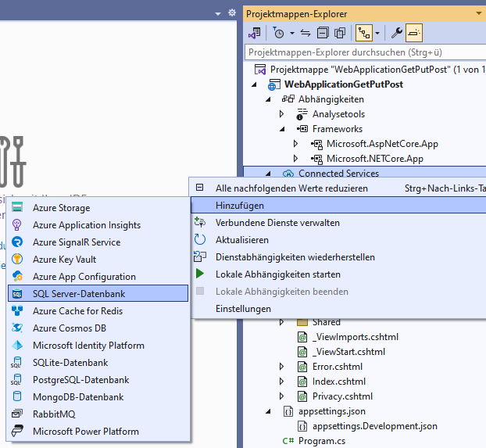Collapse all items in Projektmappen-Explorer toolbar
Image resolution: width=486 pixels, height=448 pixels.
[323, 33]
